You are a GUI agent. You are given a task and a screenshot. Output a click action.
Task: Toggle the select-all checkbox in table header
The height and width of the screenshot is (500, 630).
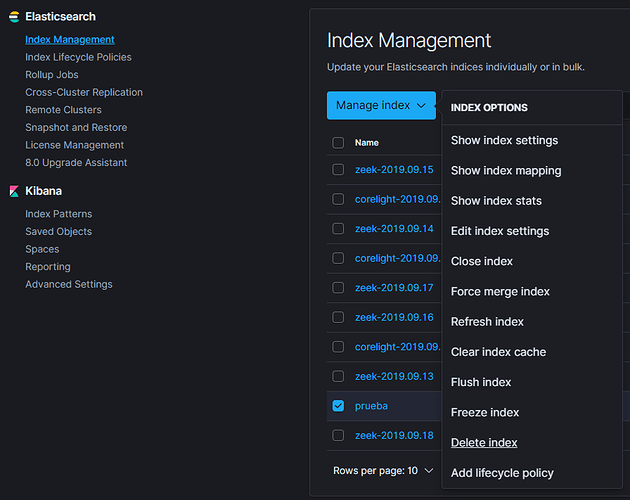[x=338, y=143]
